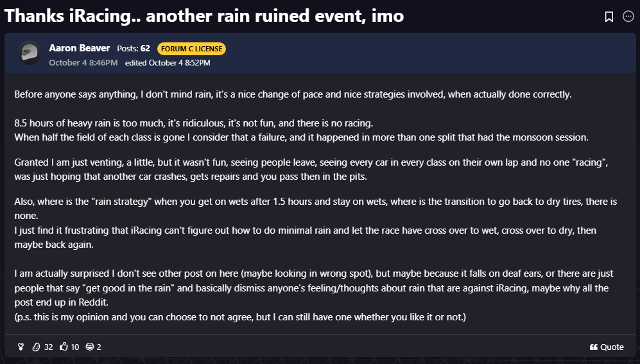Quote Aaron Beaver's post

(x=607, y=347)
